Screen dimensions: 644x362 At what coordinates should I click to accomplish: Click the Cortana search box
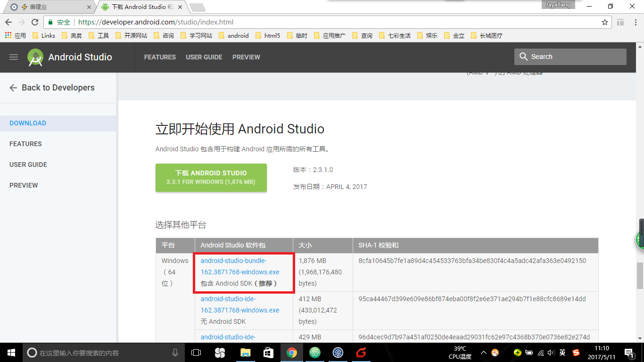[104, 353]
